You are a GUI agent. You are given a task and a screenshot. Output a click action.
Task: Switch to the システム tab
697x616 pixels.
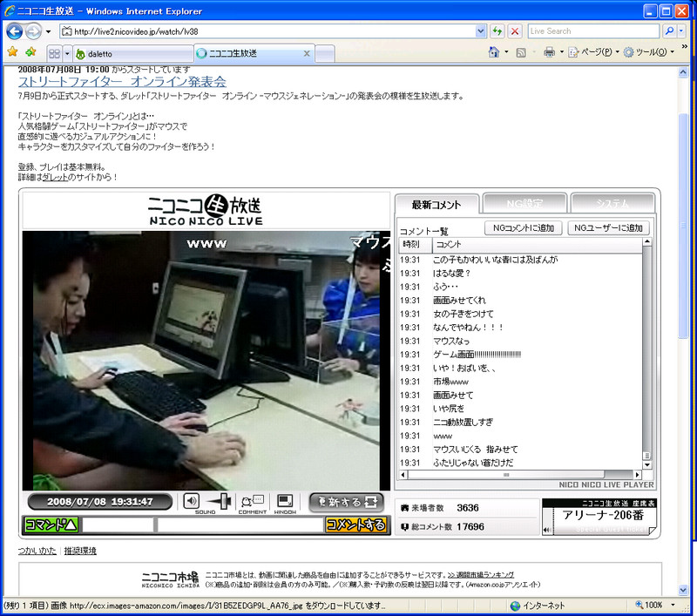(612, 203)
